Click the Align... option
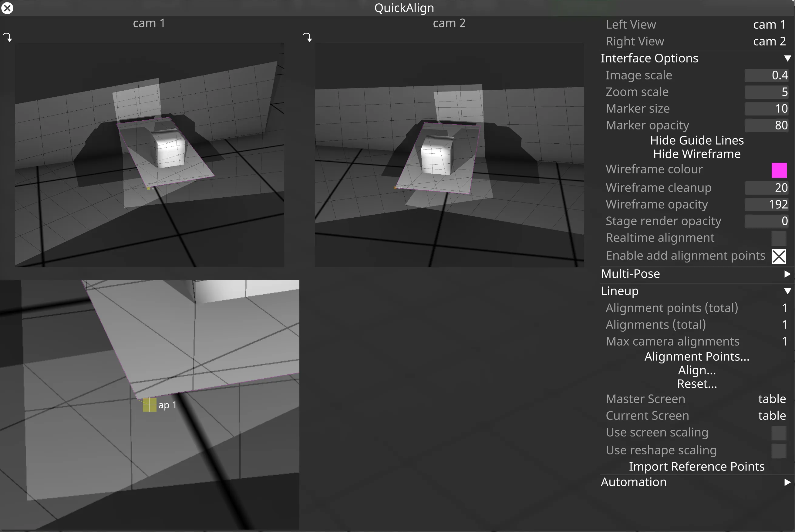 click(x=696, y=370)
